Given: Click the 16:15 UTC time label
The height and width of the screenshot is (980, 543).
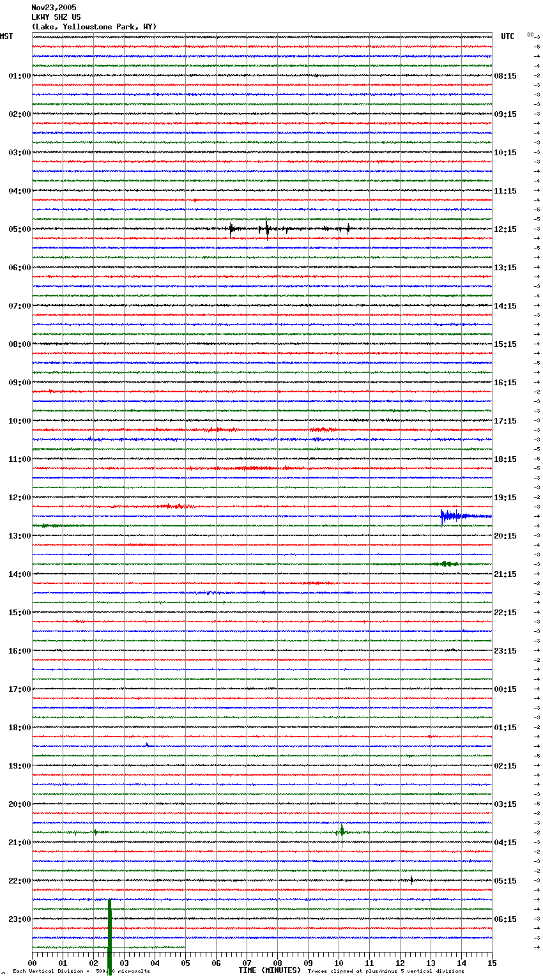Looking at the screenshot, I should [505, 383].
